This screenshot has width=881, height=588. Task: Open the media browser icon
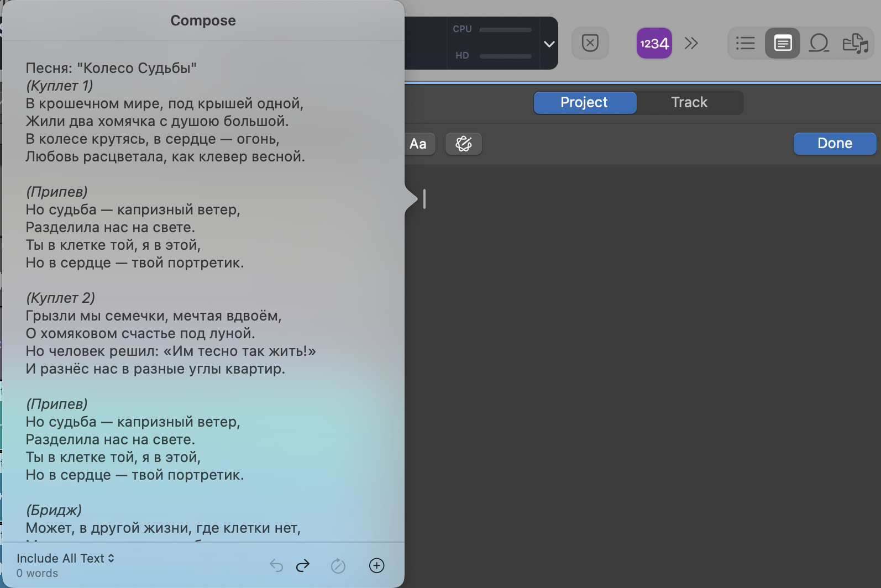[x=856, y=43]
